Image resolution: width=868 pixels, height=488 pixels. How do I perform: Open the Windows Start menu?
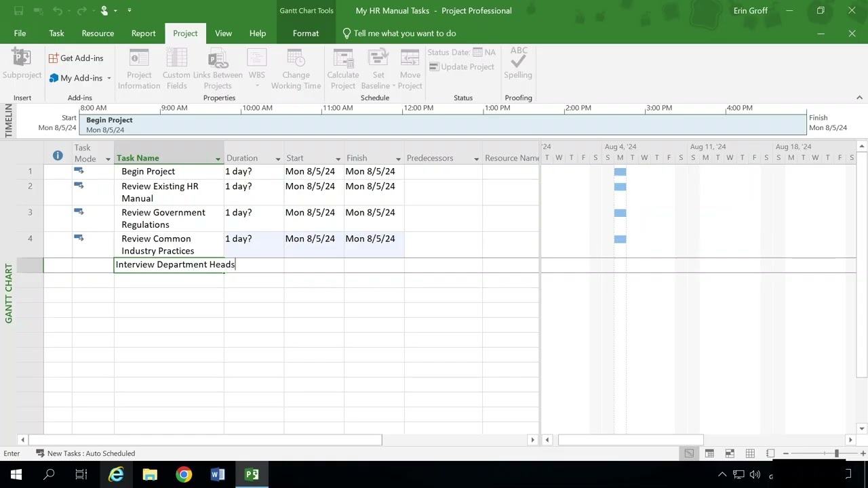point(16,474)
